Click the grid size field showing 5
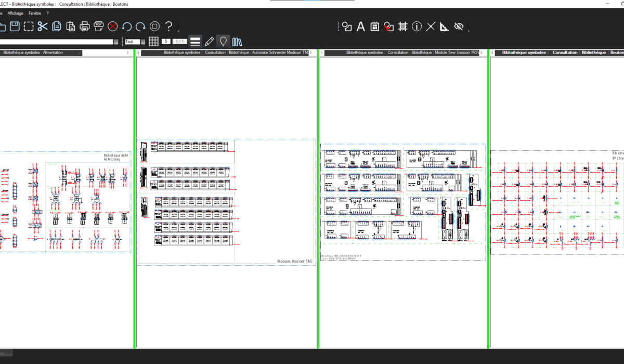This screenshot has width=624, height=364. 166,42
